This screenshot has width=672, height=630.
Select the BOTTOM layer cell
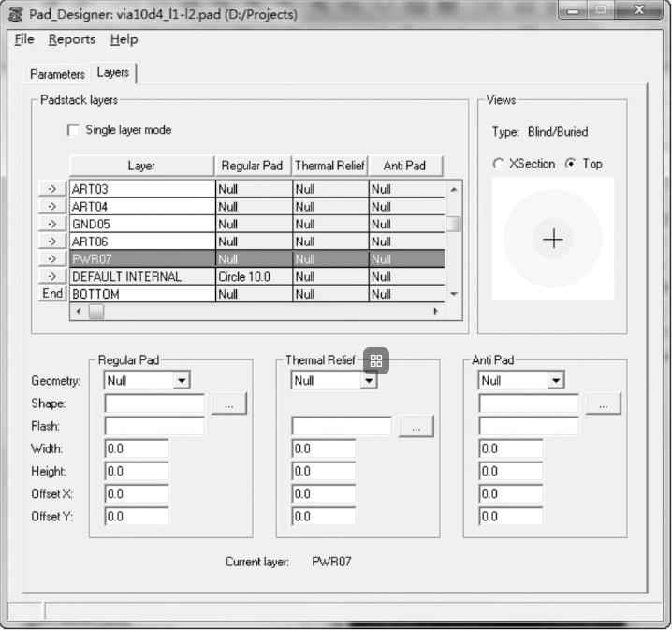(x=142, y=294)
